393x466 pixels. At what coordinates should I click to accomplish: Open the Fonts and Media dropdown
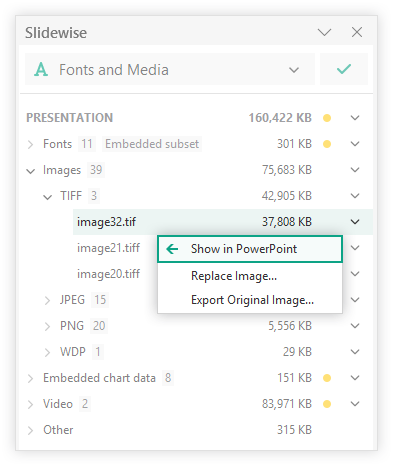pyautogui.click(x=170, y=69)
